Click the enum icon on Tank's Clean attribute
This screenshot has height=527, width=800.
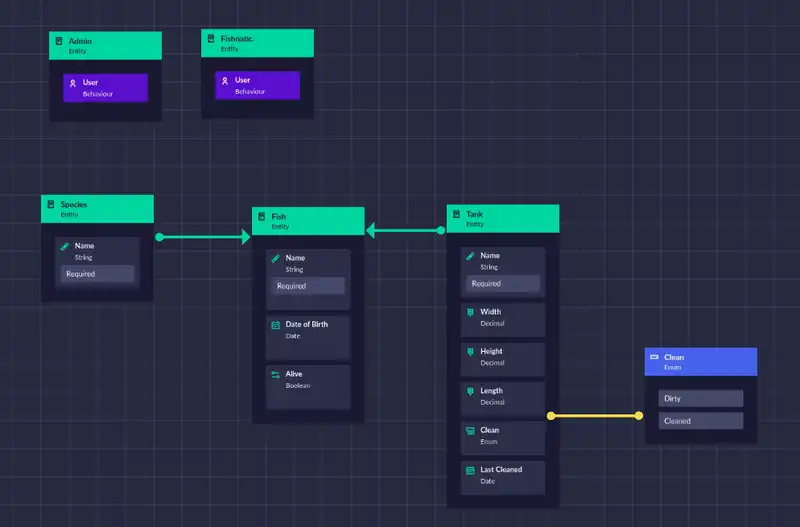pyautogui.click(x=470, y=430)
